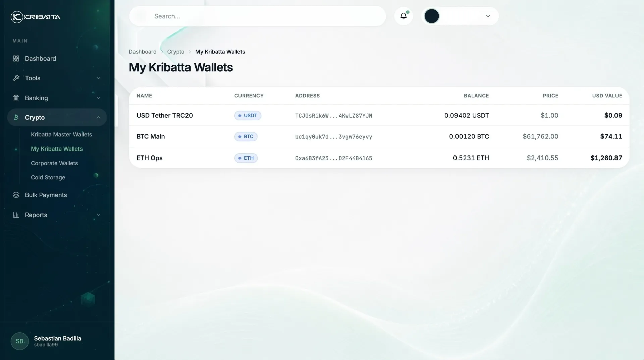Click the BALANCE column header
This screenshot has height=360, width=644.
(x=476, y=96)
